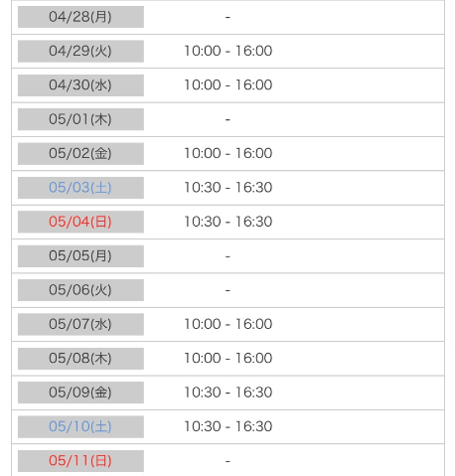Image resolution: width=455 pixels, height=476 pixels.
Task: Select the blue 05/10(土) Saturday label
Action: (80, 426)
